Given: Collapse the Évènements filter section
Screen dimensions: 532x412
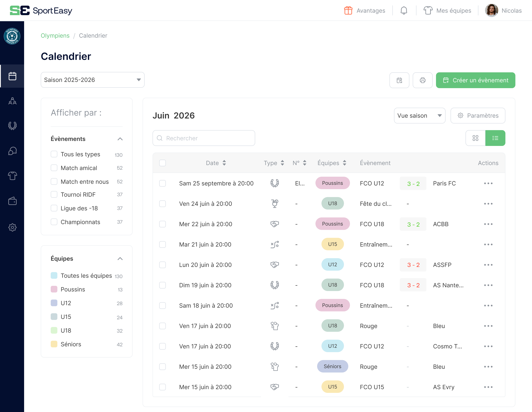Looking at the screenshot, I should click(120, 139).
